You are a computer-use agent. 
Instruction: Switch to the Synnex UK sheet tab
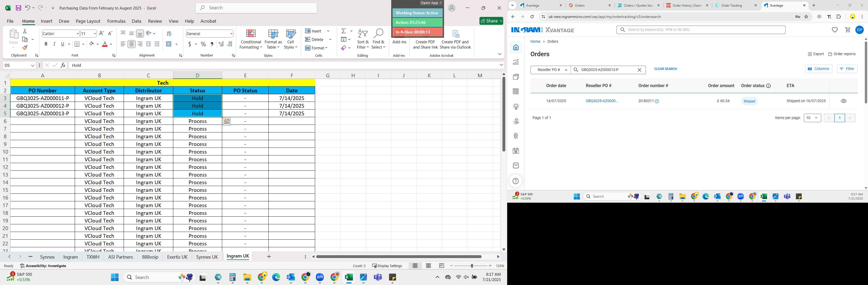tap(207, 257)
